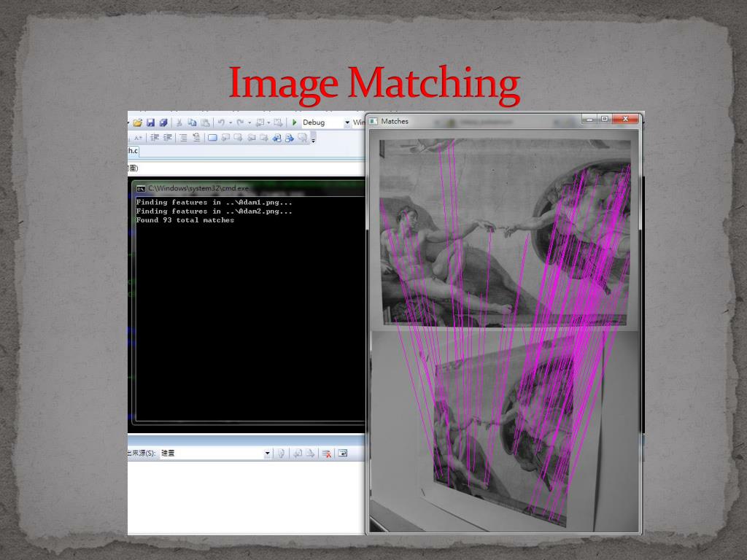
Task: Minimize the Matches window
Action: tap(589, 119)
